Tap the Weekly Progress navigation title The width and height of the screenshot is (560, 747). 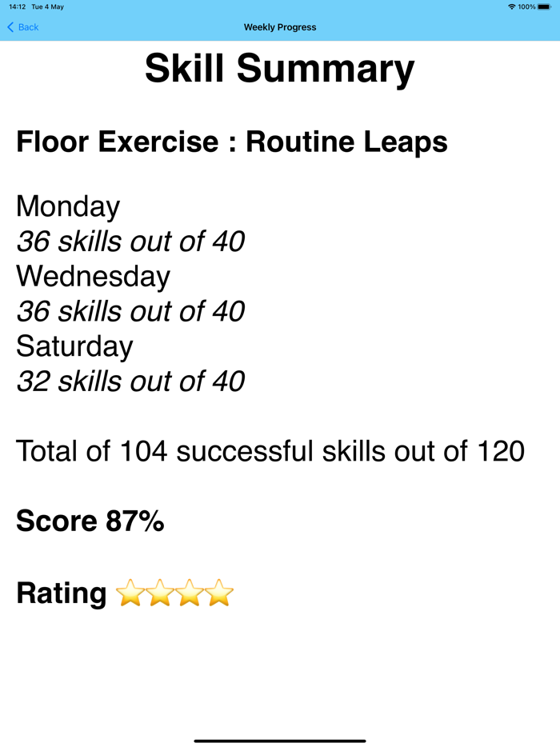280,27
